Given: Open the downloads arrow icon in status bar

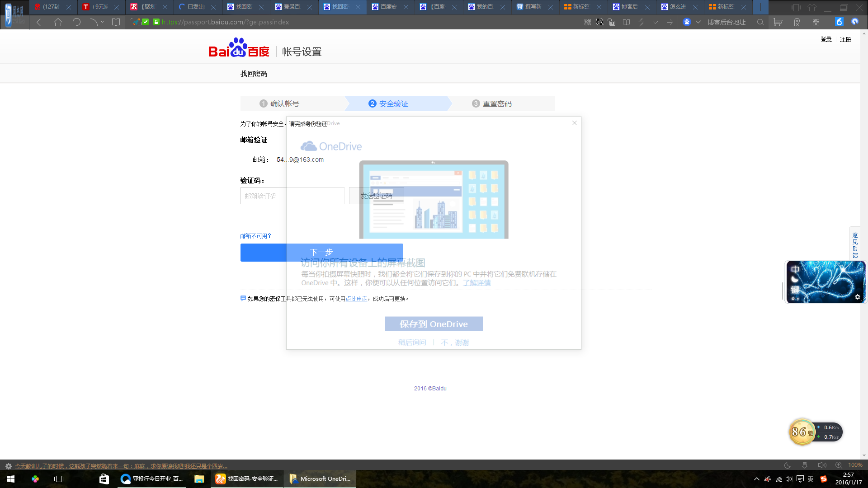Looking at the screenshot, I should click(x=804, y=465).
